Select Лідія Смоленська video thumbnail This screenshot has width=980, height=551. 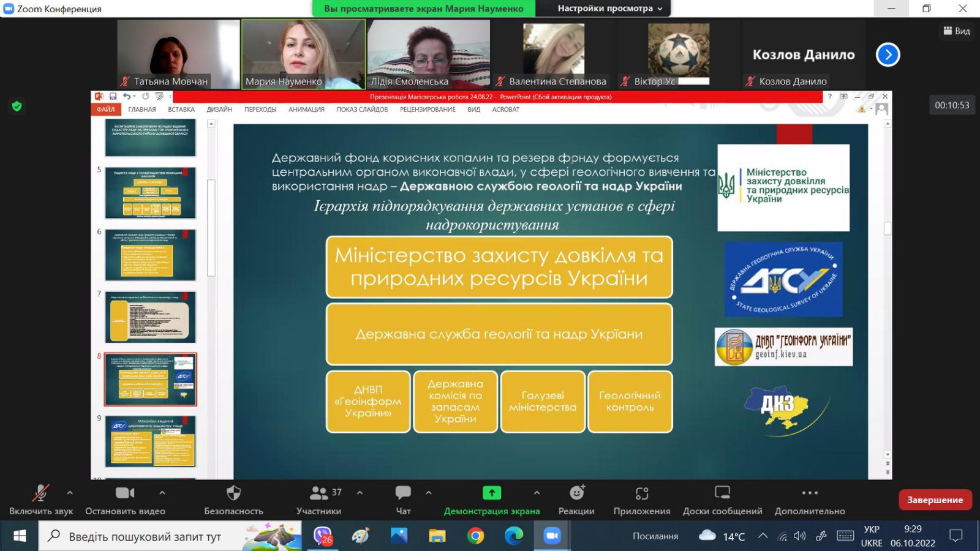pyautogui.click(x=428, y=54)
